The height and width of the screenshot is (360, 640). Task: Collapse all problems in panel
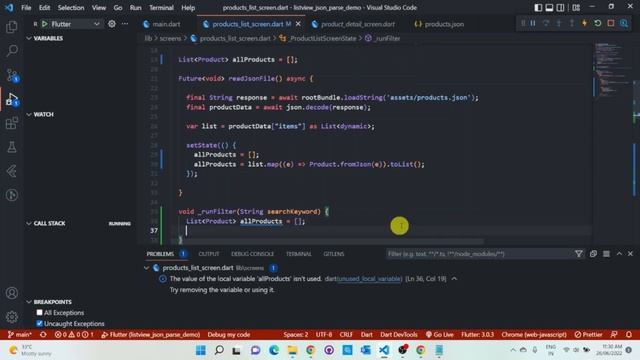[593, 254]
